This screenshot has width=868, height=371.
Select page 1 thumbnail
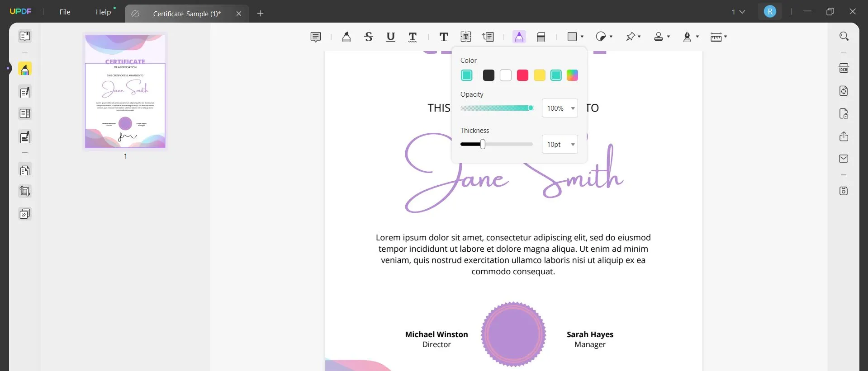(x=125, y=91)
